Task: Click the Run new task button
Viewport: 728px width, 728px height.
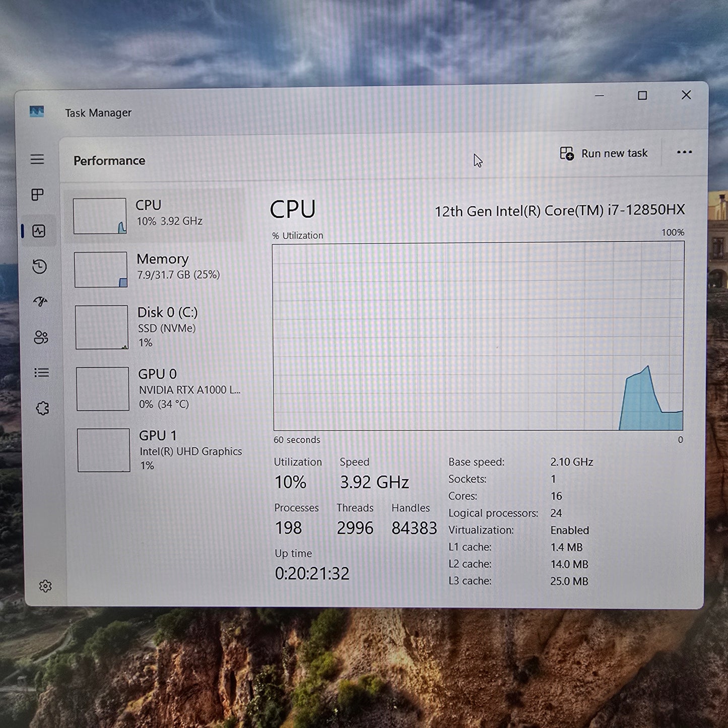Action: [604, 153]
